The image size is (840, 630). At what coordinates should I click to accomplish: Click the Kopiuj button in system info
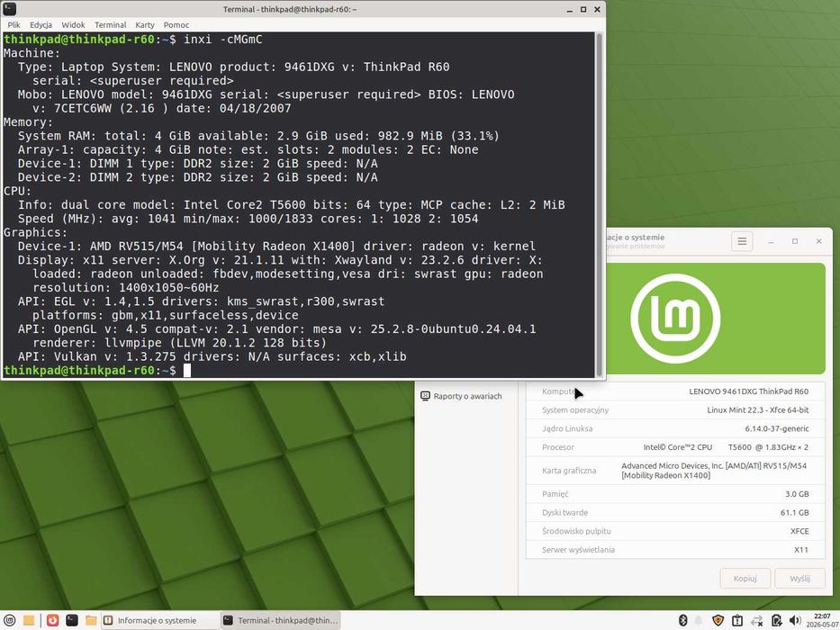point(745,578)
